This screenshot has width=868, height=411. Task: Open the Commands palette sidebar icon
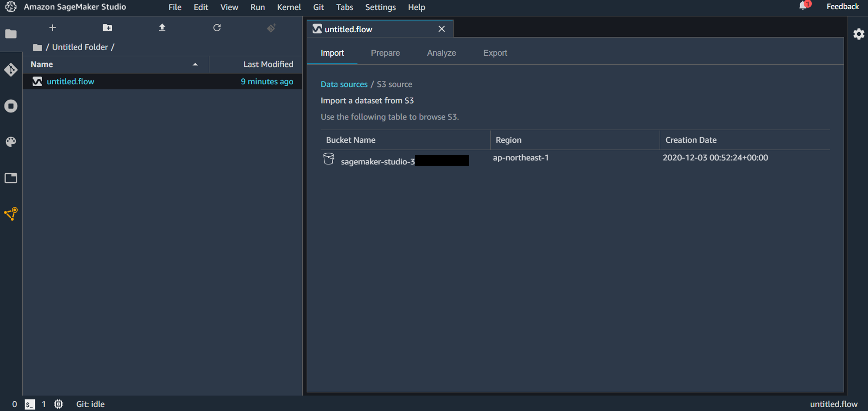(11, 142)
